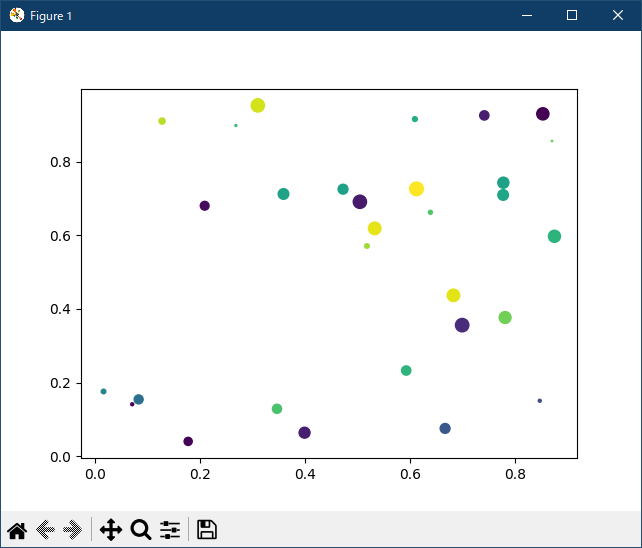Click the yellow-green point at the top near x 0.3
The height and width of the screenshot is (548, 642).
tap(258, 106)
